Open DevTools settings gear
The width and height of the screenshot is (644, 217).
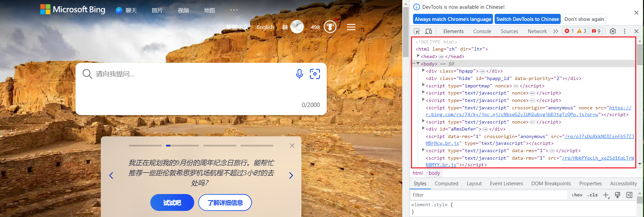[x=613, y=31]
